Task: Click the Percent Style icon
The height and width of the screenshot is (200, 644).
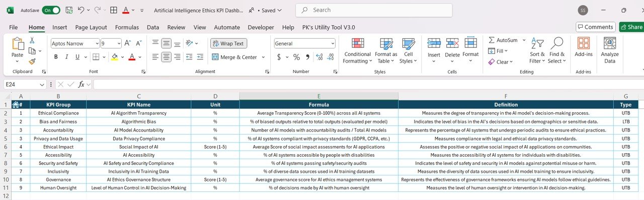Action: pos(296,57)
